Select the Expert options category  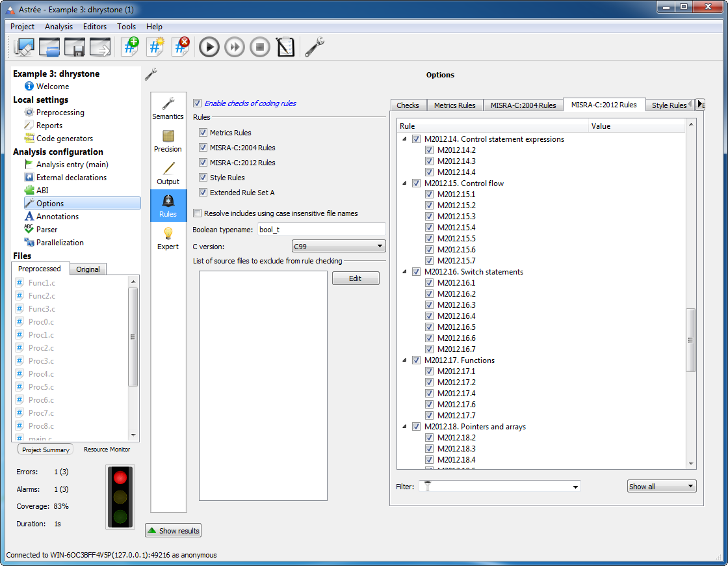coord(168,239)
